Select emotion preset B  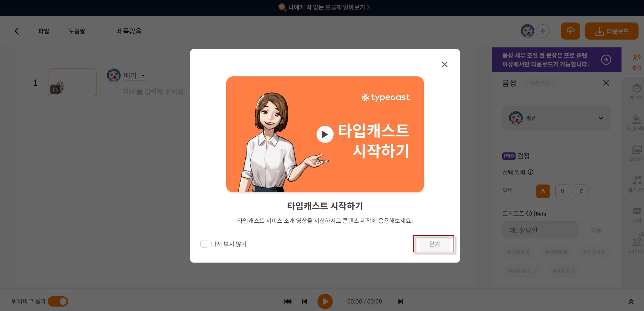tap(562, 191)
